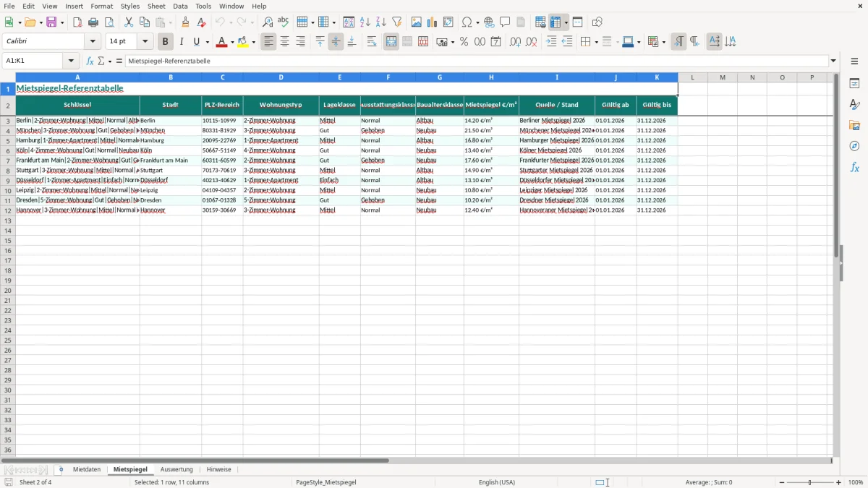Viewport: 868px width, 488px height.
Task: Open the Font Name dropdown
Action: coord(93,42)
